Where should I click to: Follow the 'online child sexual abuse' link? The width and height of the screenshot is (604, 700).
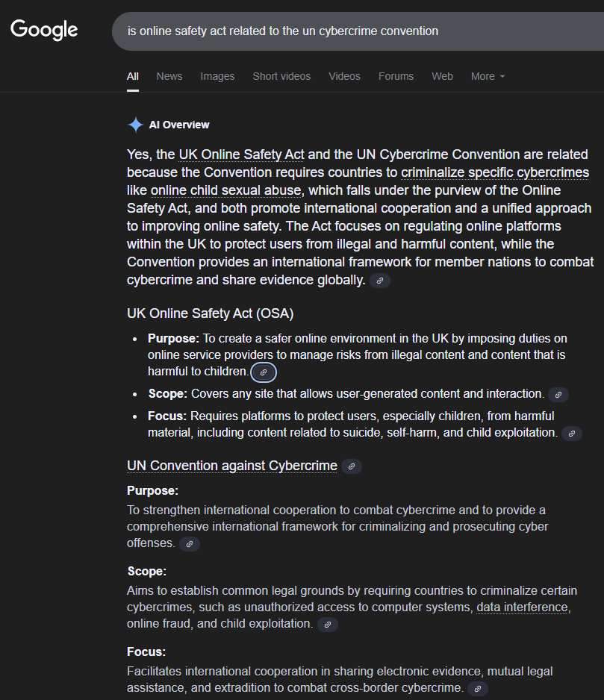[x=226, y=190]
